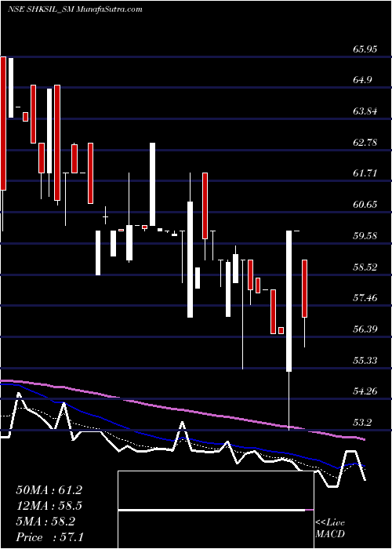Click the Price : 57.1 readout
The width and height of the screenshot is (392, 549).
tap(49, 537)
